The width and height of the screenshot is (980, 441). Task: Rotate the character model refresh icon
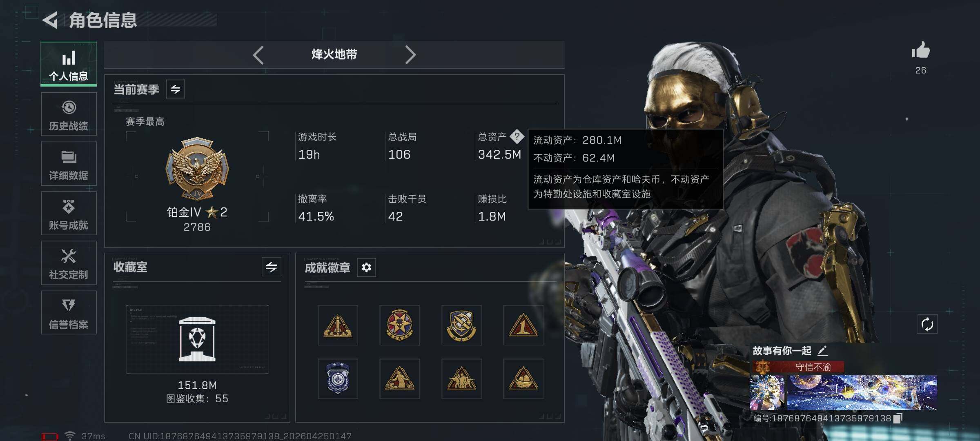pos(927,325)
